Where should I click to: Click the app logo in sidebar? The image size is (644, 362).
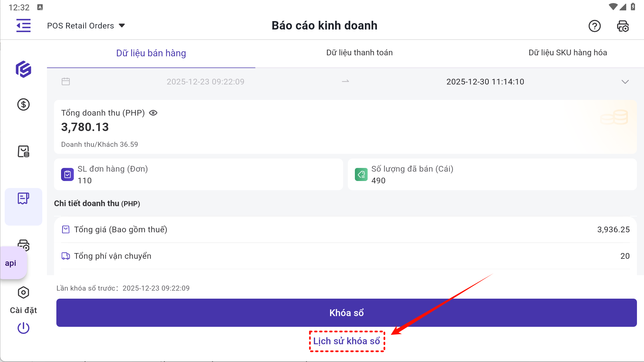(23, 69)
